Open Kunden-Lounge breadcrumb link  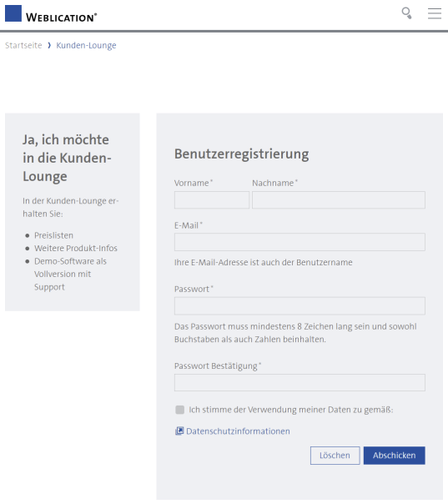pos(86,45)
